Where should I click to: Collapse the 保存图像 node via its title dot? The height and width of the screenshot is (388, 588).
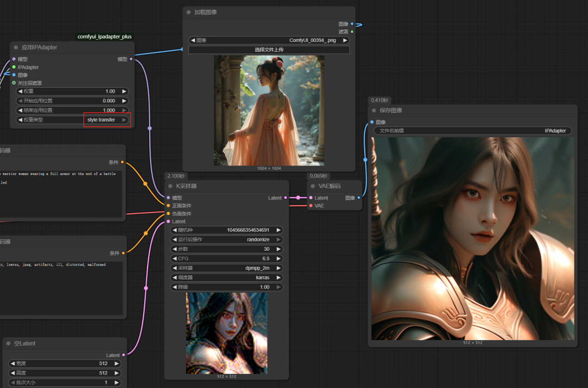pos(374,110)
